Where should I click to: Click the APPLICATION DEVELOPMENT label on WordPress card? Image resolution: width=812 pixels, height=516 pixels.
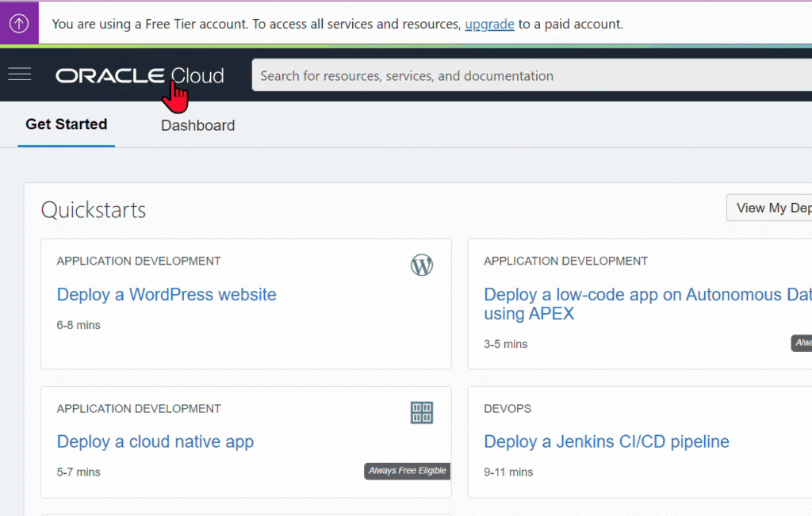tap(138, 261)
